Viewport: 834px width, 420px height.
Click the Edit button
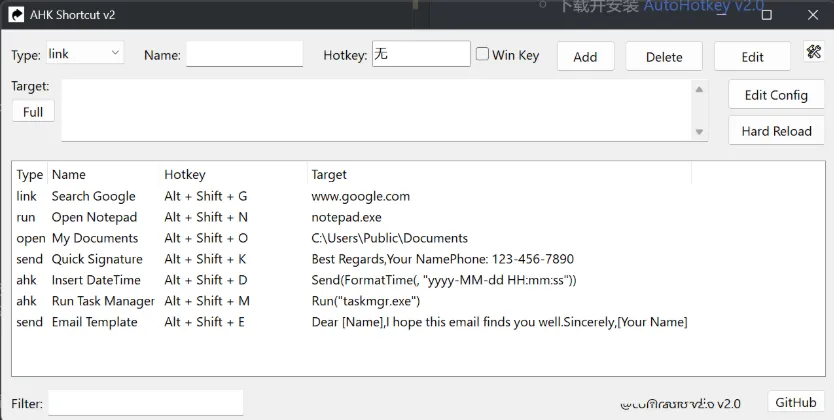pyautogui.click(x=752, y=57)
